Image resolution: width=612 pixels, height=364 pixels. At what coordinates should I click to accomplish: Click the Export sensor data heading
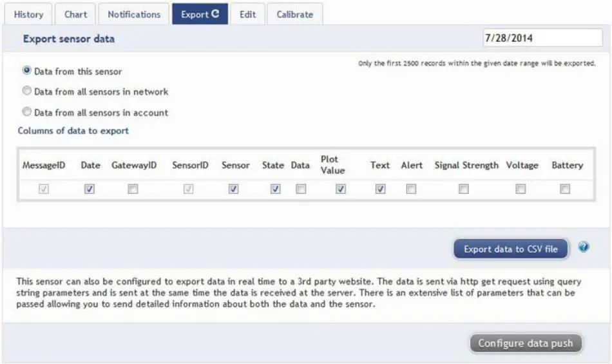tap(69, 39)
